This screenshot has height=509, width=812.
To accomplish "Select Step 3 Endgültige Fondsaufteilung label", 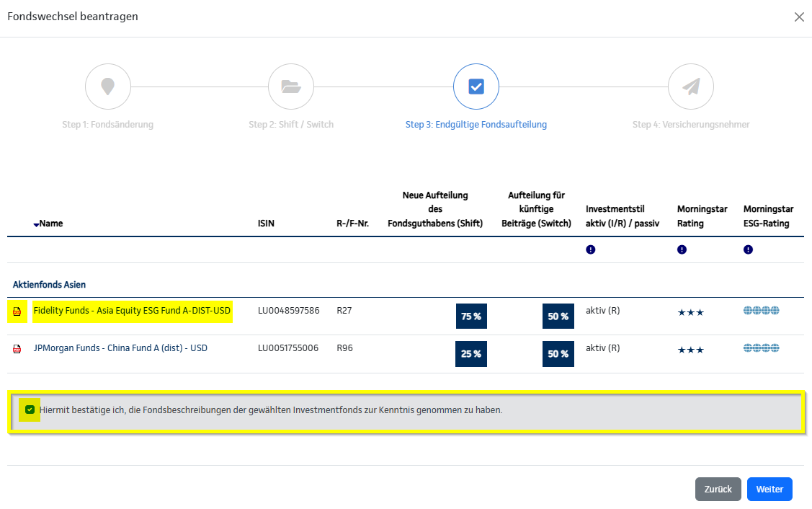I will click(476, 125).
